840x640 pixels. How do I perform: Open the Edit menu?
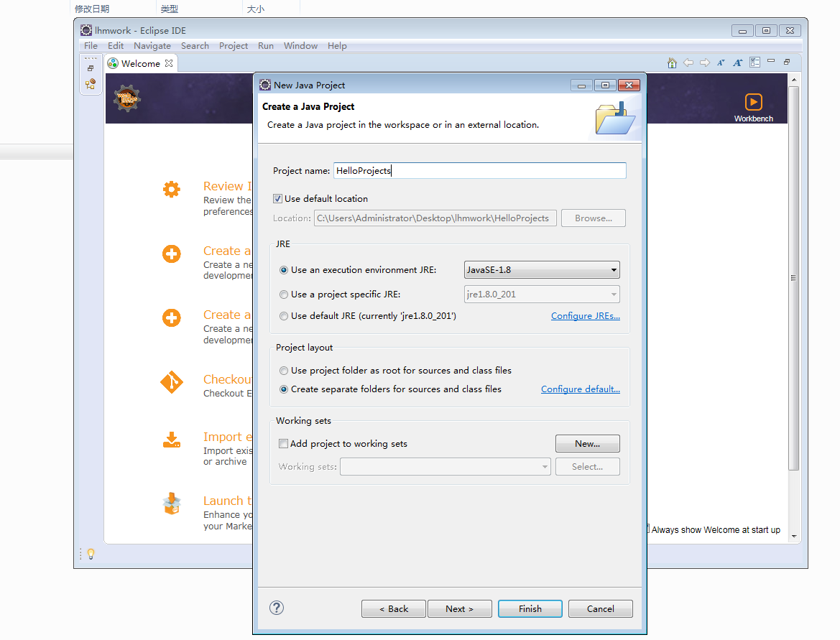tap(115, 46)
